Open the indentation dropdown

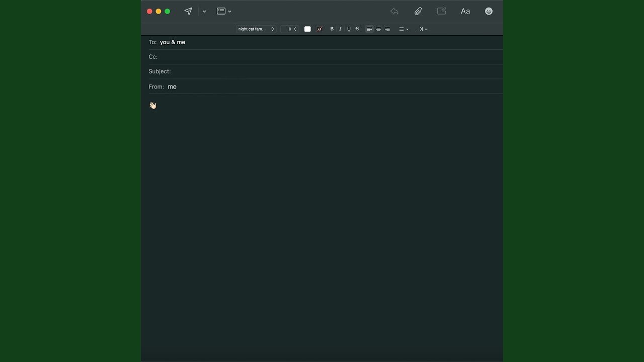[423, 29]
